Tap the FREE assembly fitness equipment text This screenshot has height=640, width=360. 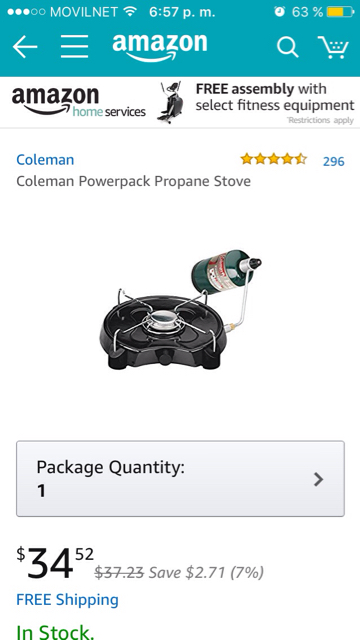tap(274, 97)
